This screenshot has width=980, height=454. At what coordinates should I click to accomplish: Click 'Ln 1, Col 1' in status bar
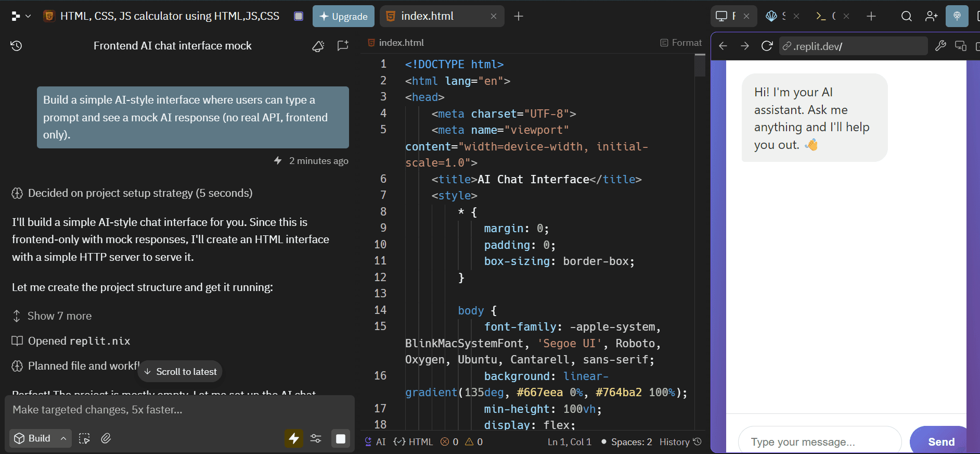tap(570, 442)
